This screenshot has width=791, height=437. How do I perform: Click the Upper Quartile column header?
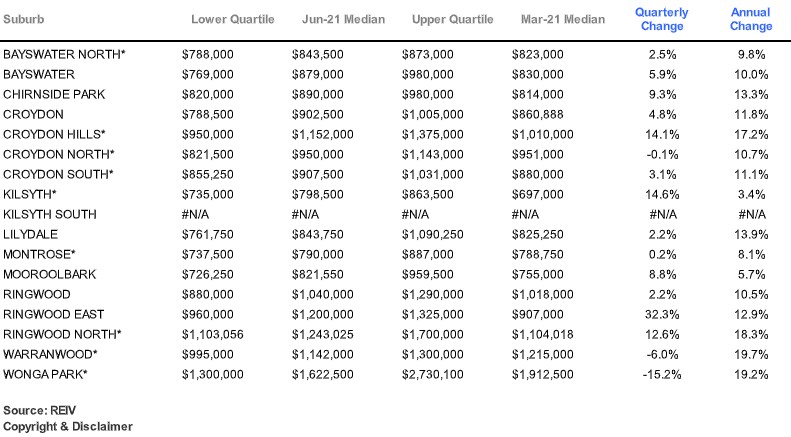click(x=448, y=20)
